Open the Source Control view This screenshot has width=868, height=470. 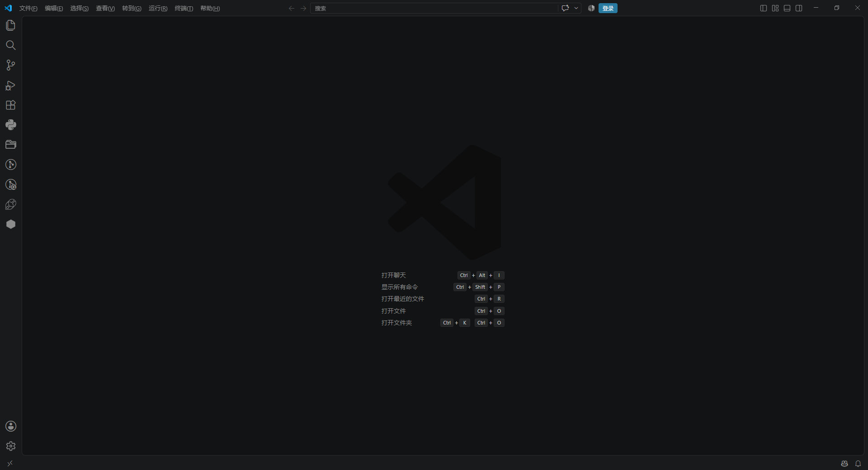[x=11, y=65]
